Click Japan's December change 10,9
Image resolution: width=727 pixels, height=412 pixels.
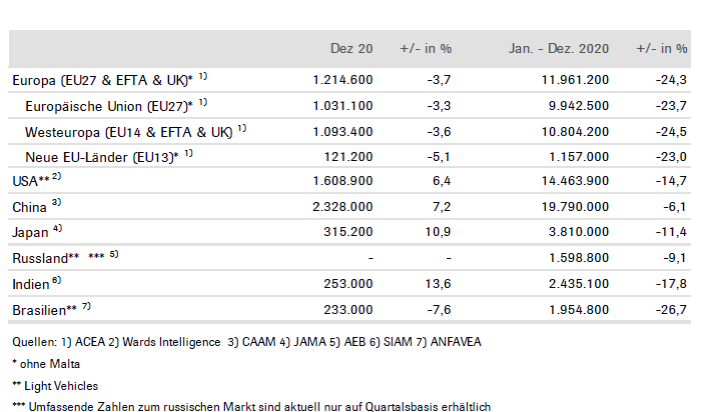[x=438, y=232]
